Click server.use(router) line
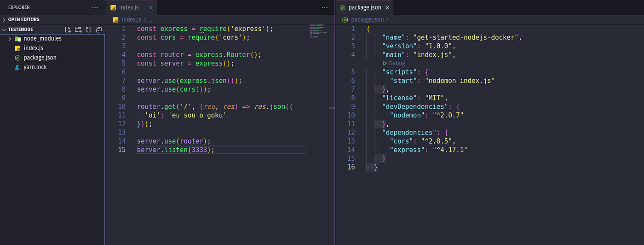 click(x=174, y=141)
